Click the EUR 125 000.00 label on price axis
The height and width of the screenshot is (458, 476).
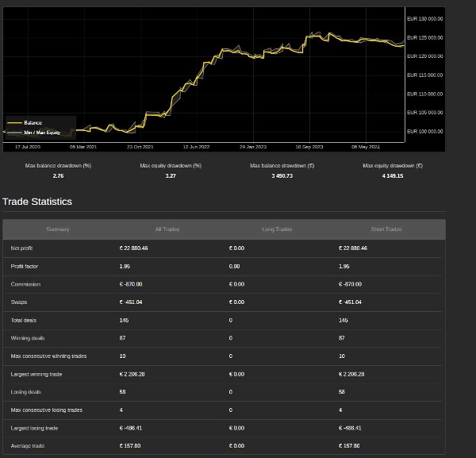click(424, 37)
